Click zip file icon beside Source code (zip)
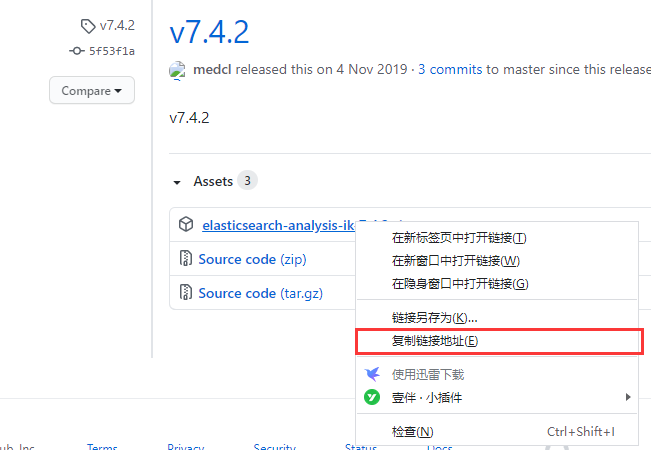This screenshot has width=651, height=450. 186,258
